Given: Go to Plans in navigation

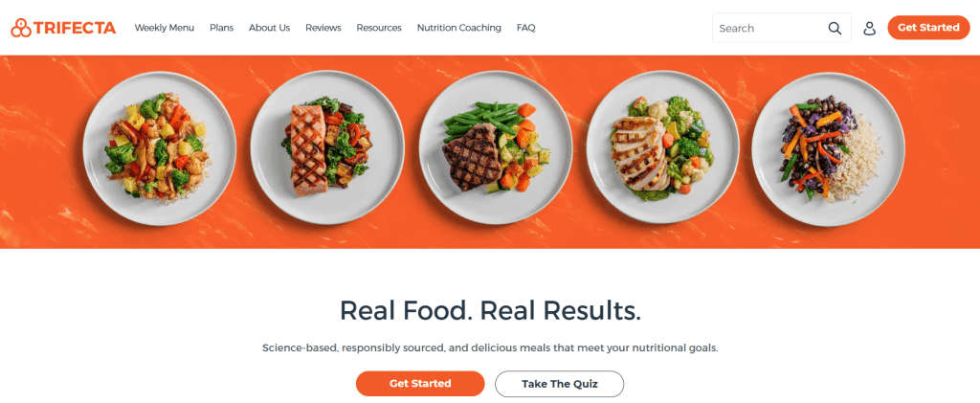Looking at the screenshot, I should tap(221, 28).
